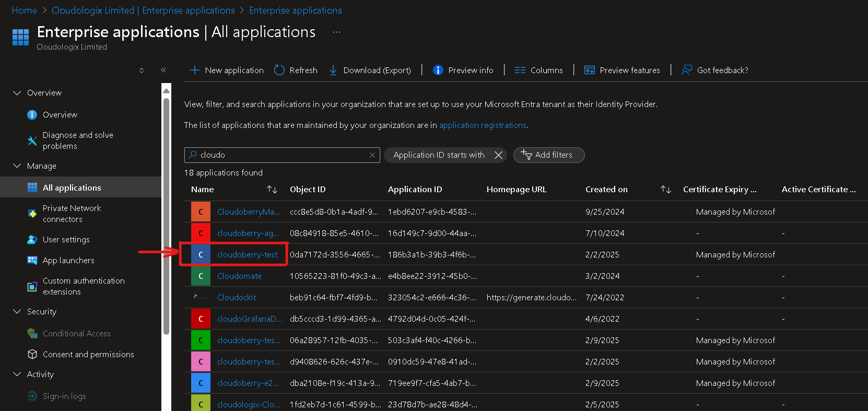Click the Active Certificate column header
The width and height of the screenshot is (868, 411).
pos(818,189)
